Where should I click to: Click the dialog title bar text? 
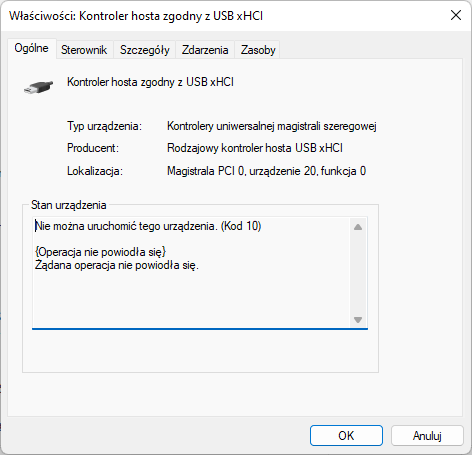136,16
